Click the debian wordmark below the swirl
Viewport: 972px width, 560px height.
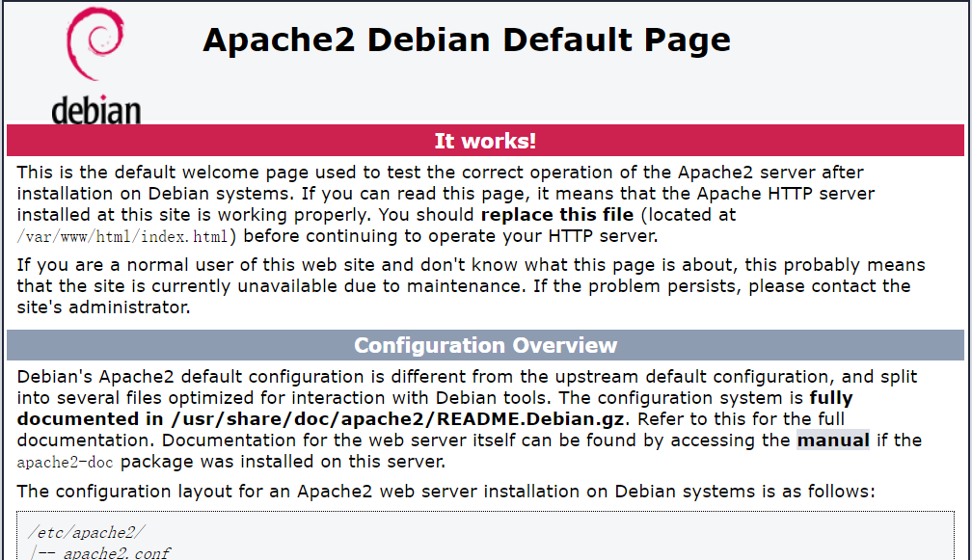95,110
